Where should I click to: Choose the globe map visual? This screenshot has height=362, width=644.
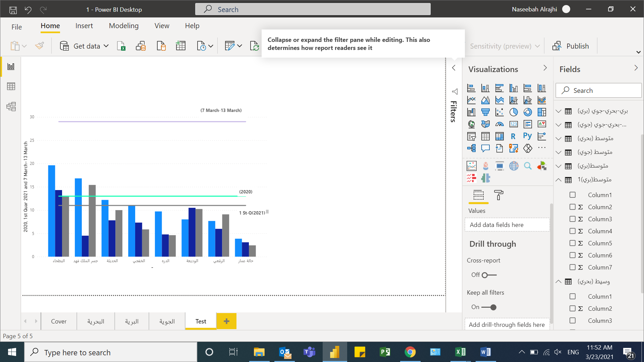(471, 124)
